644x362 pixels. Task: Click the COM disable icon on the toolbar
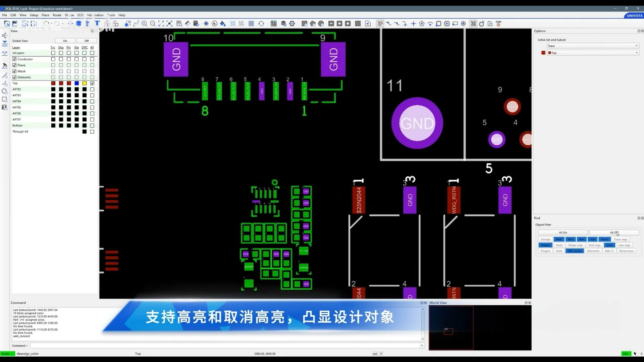coord(499,23)
